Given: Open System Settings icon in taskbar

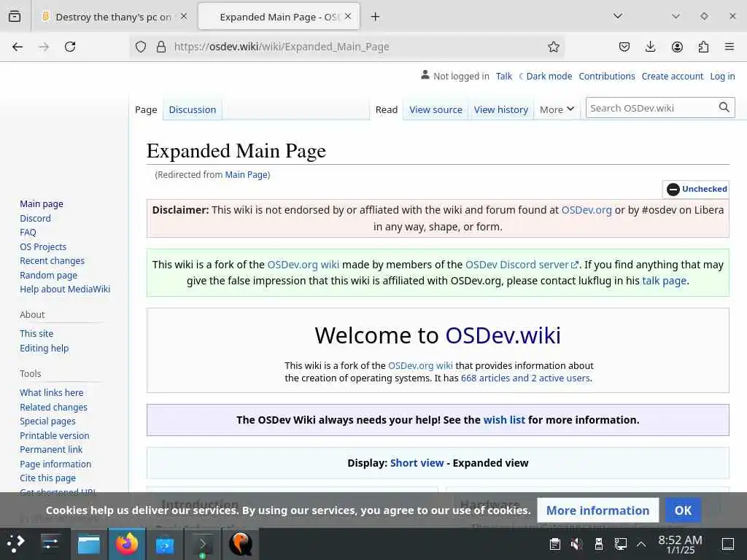Looking at the screenshot, I should click(50, 543).
